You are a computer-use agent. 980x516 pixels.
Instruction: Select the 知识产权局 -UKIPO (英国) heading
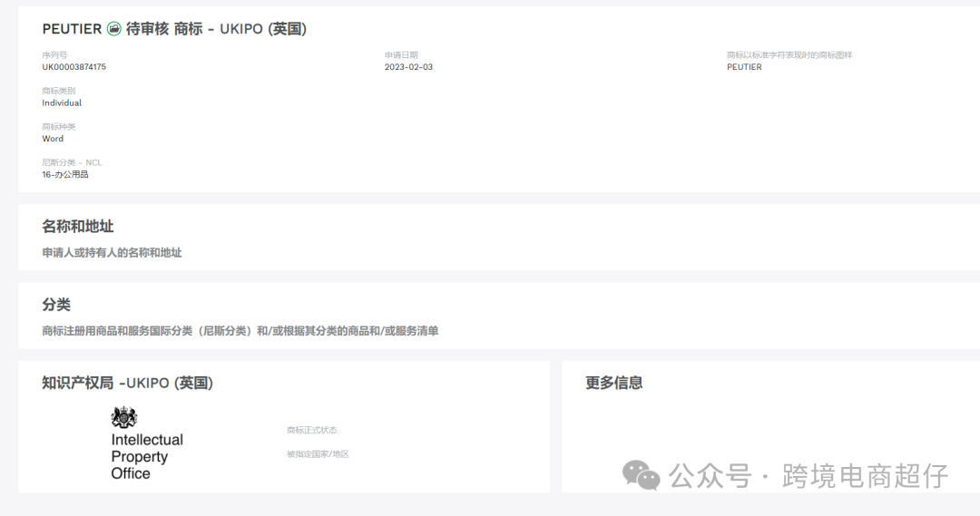pyautogui.click(x=128, y=383)
